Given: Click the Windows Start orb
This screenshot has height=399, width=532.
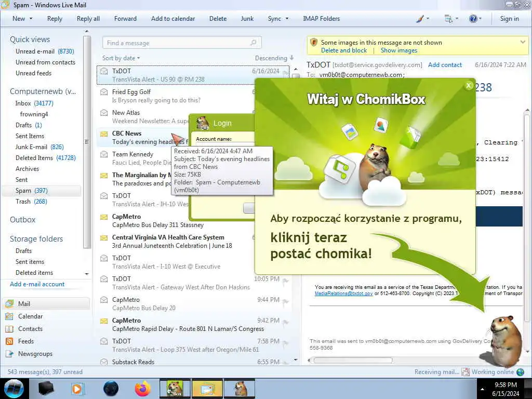Looking at the screenshot, I should coord(14,389).
